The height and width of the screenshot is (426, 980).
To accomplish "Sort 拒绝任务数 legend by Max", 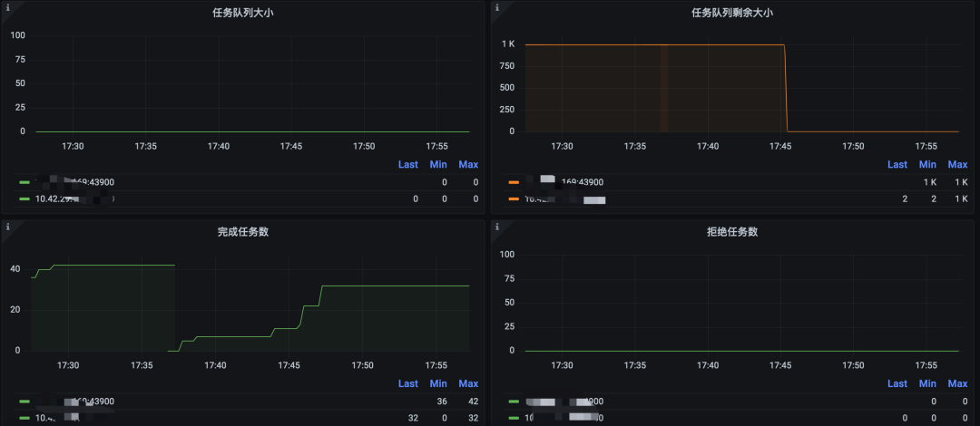I will (957, 382).
